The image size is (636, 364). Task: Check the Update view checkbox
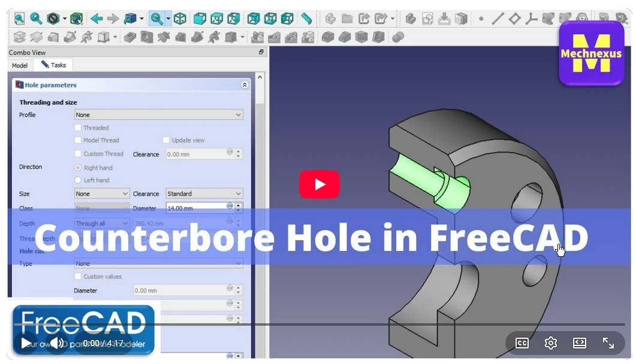[x=166, y=140]
